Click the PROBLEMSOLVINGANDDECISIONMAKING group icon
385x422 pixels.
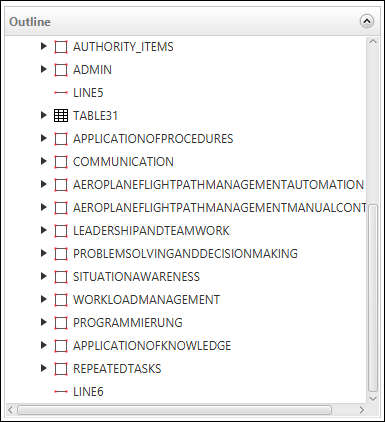61,254
